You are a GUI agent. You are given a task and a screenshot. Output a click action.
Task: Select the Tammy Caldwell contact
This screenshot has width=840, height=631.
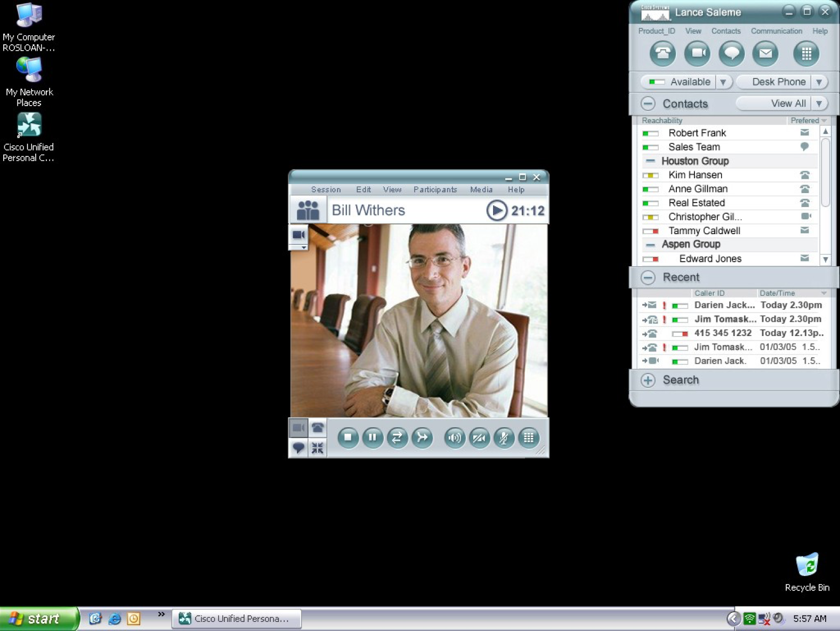click(x=728, y=230)
